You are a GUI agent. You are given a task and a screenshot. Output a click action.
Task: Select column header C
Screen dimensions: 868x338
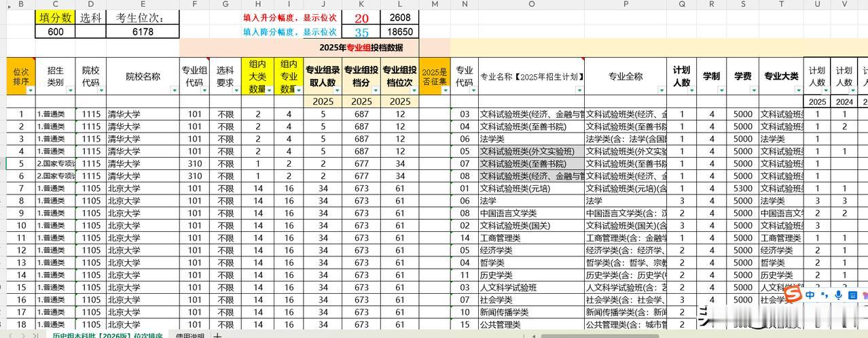pyautogui.click(x=56, y=5)
